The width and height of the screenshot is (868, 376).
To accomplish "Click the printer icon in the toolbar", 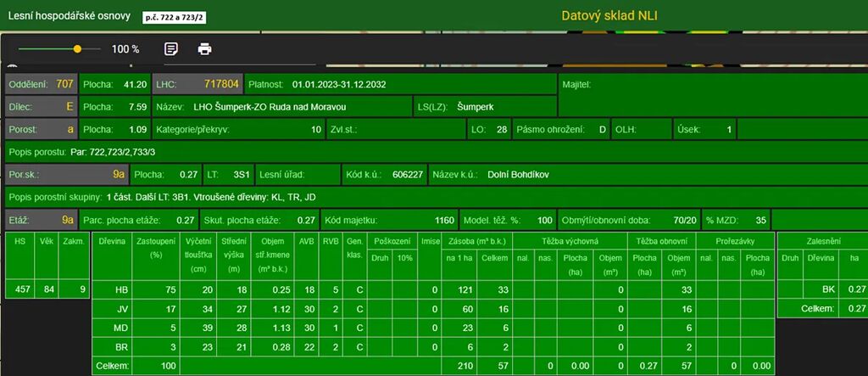I will pyautogui.click(x=204, y=49).
